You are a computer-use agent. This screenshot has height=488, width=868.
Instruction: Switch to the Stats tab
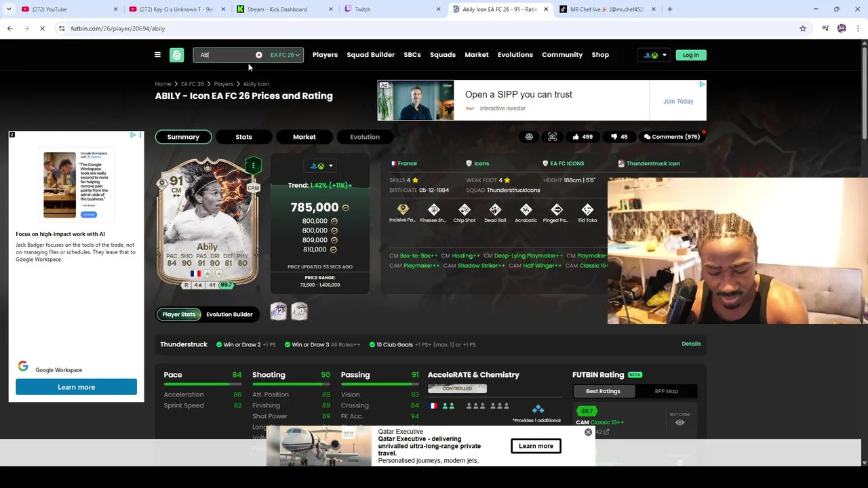[x=243, y=137]
